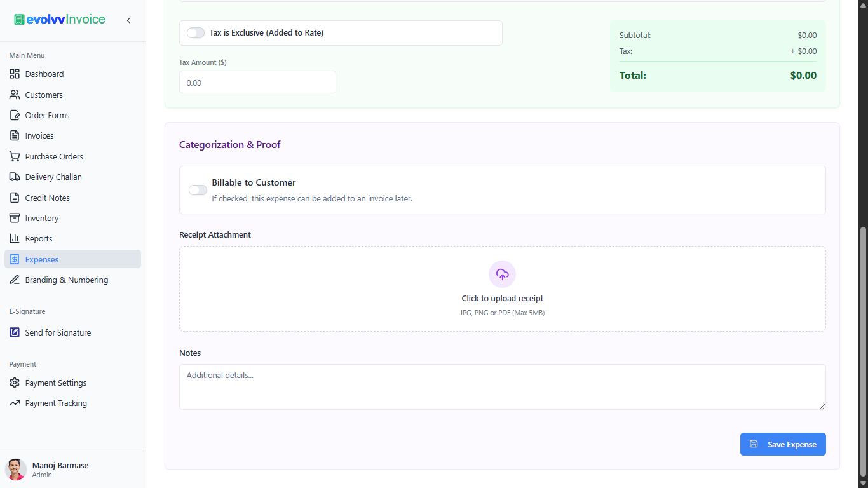Click the floppy disk icon on Save Expense
The width and height of the screenshot is (868, 488).
[754, 444]
